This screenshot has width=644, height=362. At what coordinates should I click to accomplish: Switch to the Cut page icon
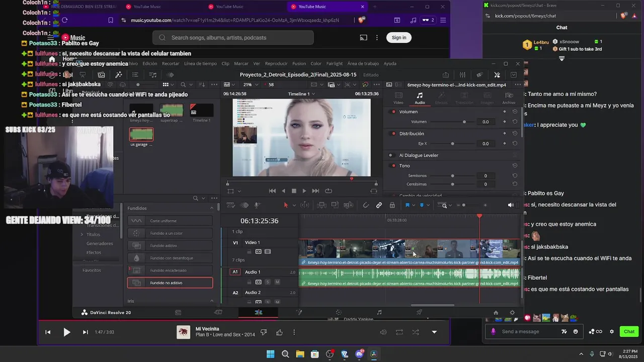click(218, 312)
